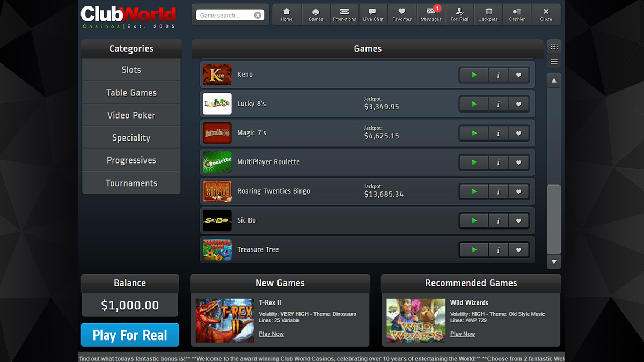Show info for Lucky 8's
Image resolution: width=644 pixels, height=362 pixels.
(x=499, y=104)
